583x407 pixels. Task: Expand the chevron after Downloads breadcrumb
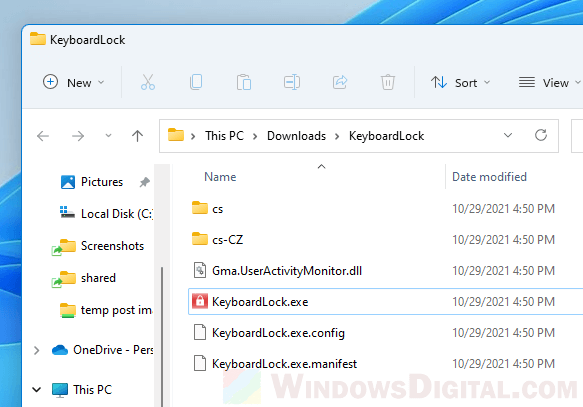[x=337, y=136]
